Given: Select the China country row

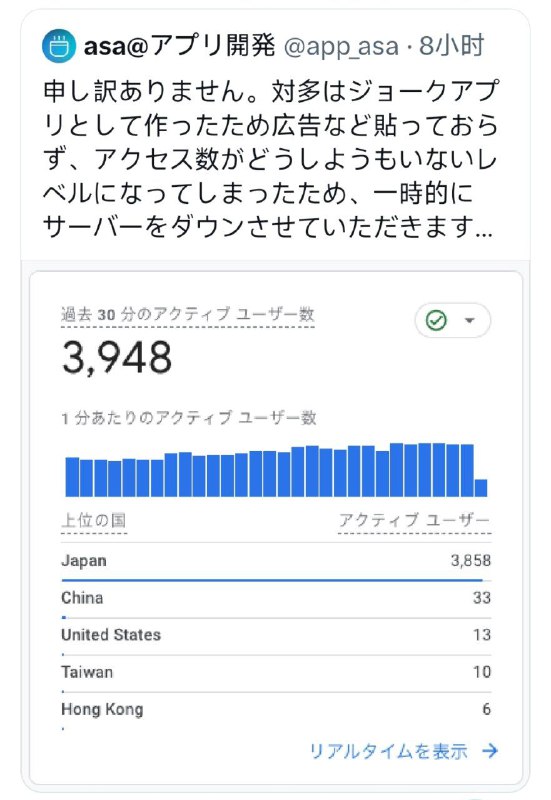Looking at the screenshot, I should 276,598.
